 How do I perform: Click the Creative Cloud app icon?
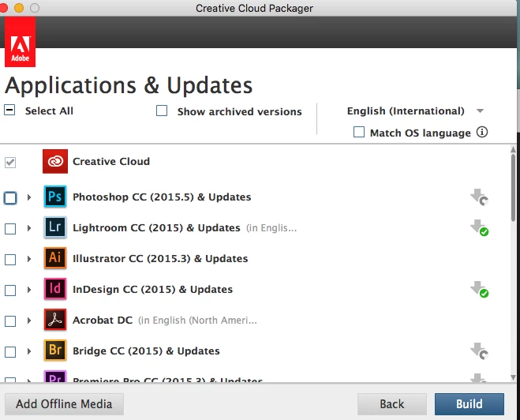pos(55,162)
